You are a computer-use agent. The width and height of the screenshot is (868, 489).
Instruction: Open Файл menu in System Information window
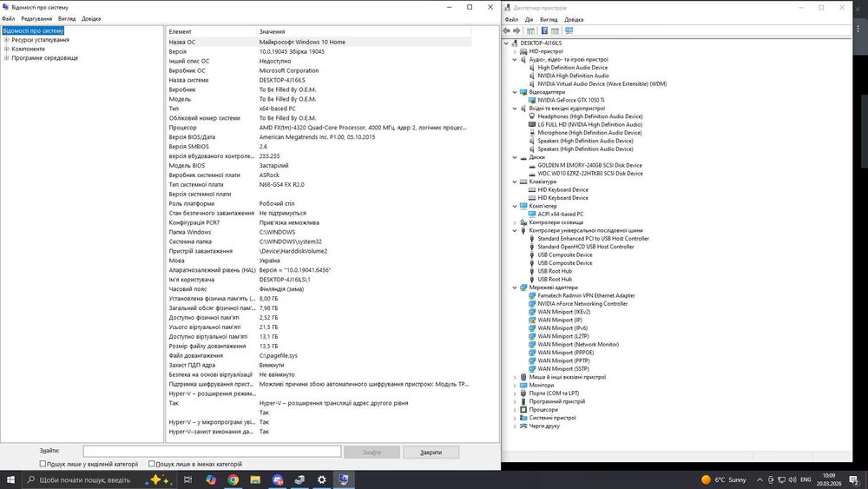tap(9, 19)
